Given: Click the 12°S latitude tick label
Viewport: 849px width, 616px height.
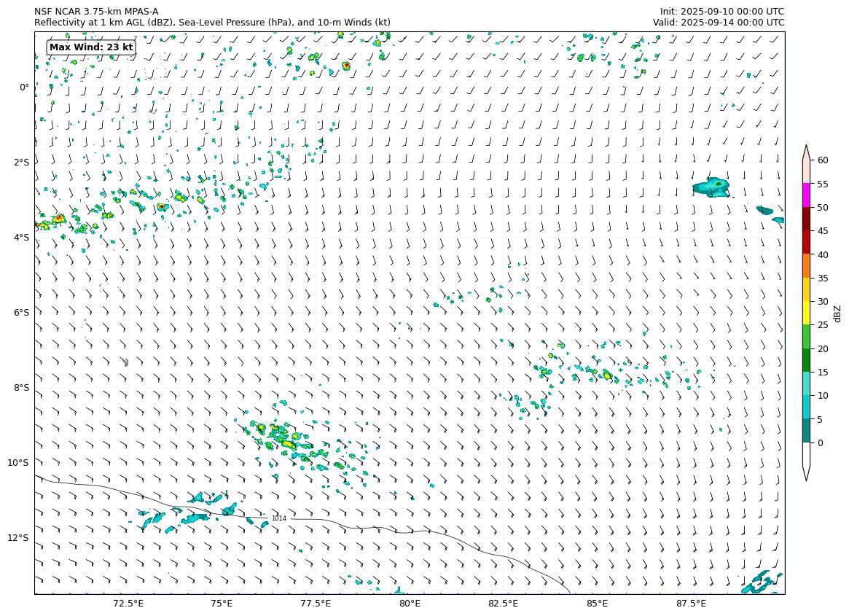Looking at the screenshot, I should pyautogui.click(x=18, y=538).
